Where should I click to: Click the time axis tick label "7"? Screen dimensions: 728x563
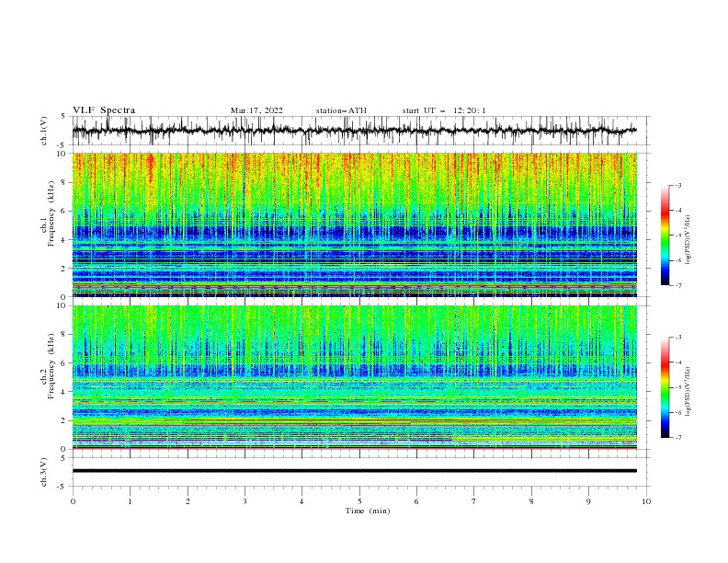pos(474,501)
